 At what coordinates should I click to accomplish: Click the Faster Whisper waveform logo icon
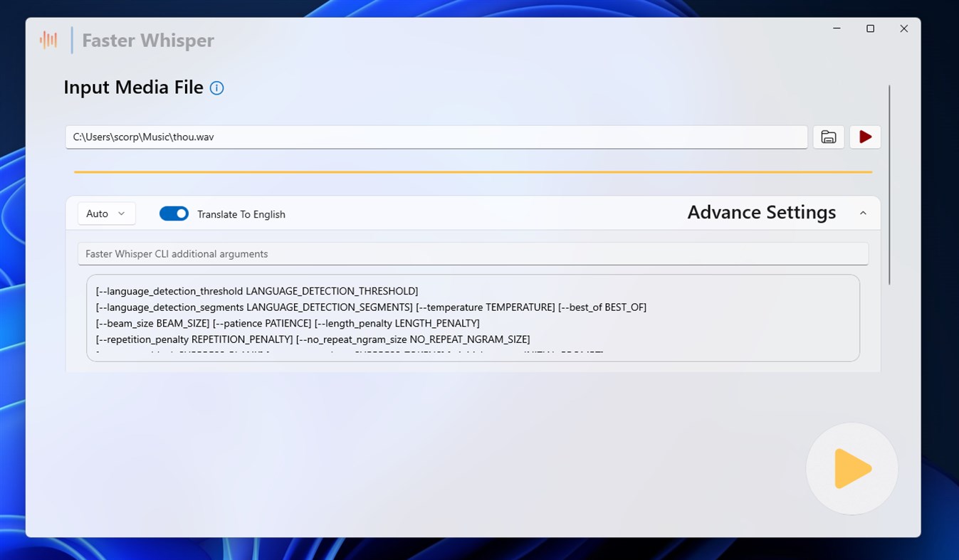coord(48,41)
